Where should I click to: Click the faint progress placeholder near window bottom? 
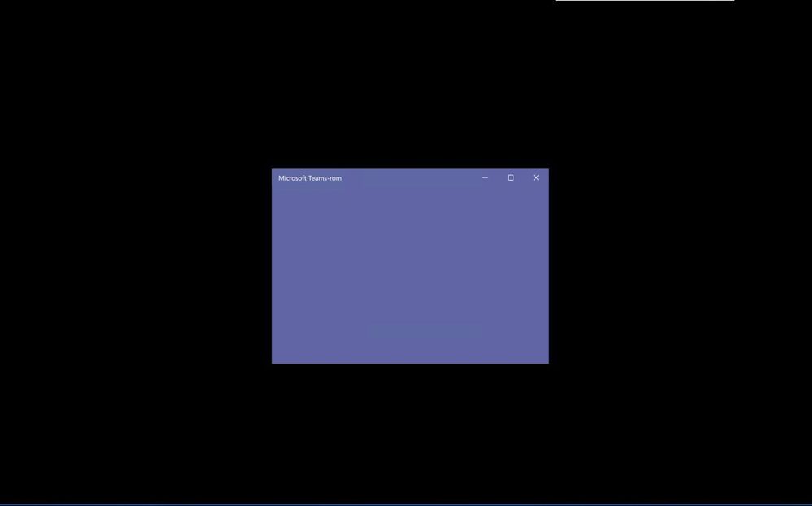click(425, 329)
